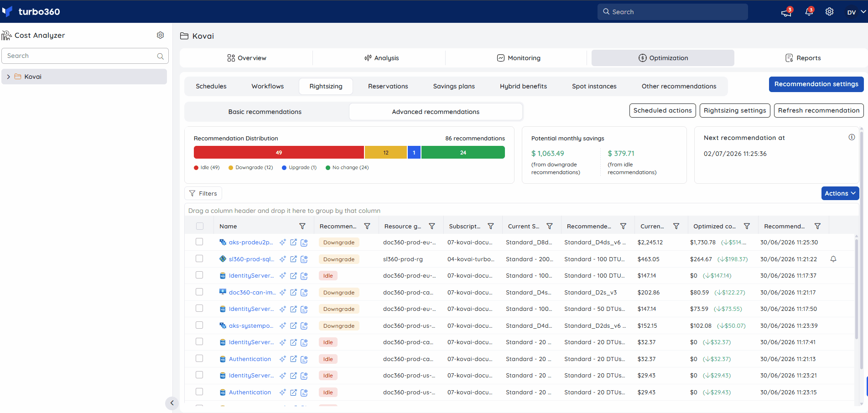Click Rightsizing settings button
The height and width of the screenshot is (413, 868).
coord(735,110)
